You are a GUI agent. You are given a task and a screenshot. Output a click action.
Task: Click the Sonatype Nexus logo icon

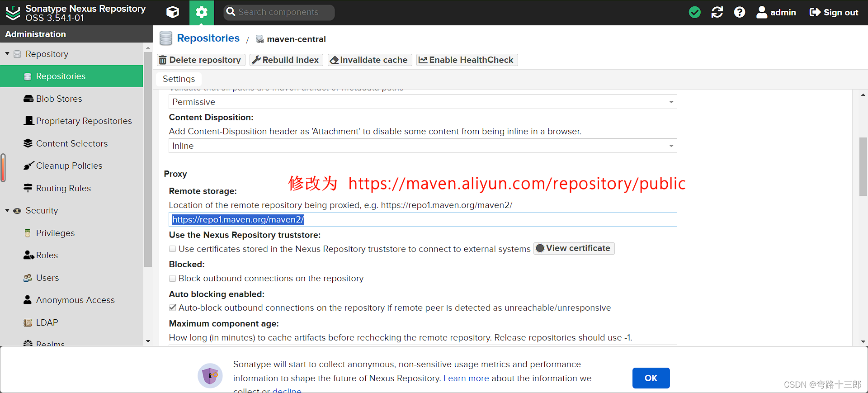tap(13, 13)
